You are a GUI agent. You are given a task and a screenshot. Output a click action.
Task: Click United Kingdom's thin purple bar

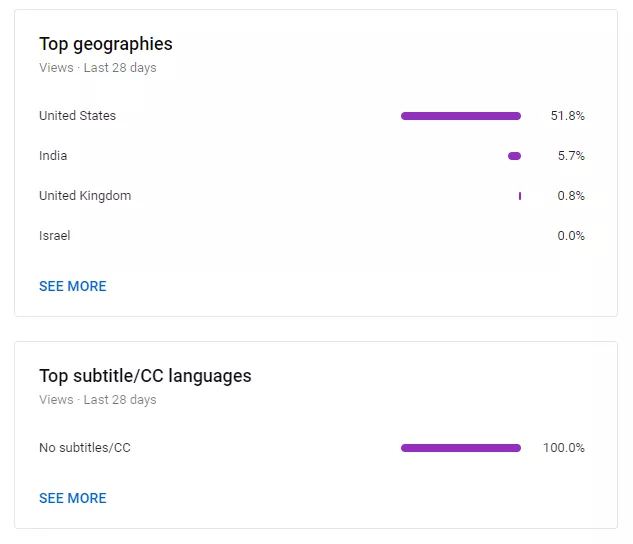pyautogui.click(x=520, y=196)
